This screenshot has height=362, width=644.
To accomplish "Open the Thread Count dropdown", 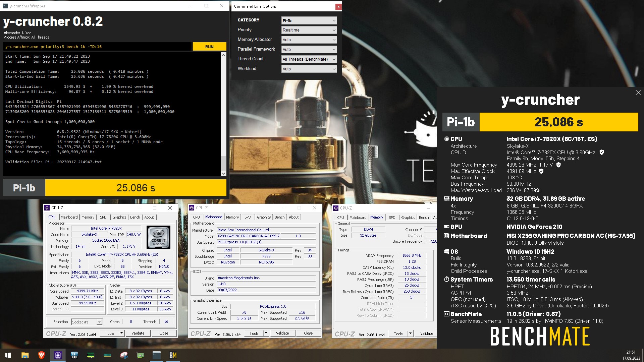I will click(x=309, y=59).
